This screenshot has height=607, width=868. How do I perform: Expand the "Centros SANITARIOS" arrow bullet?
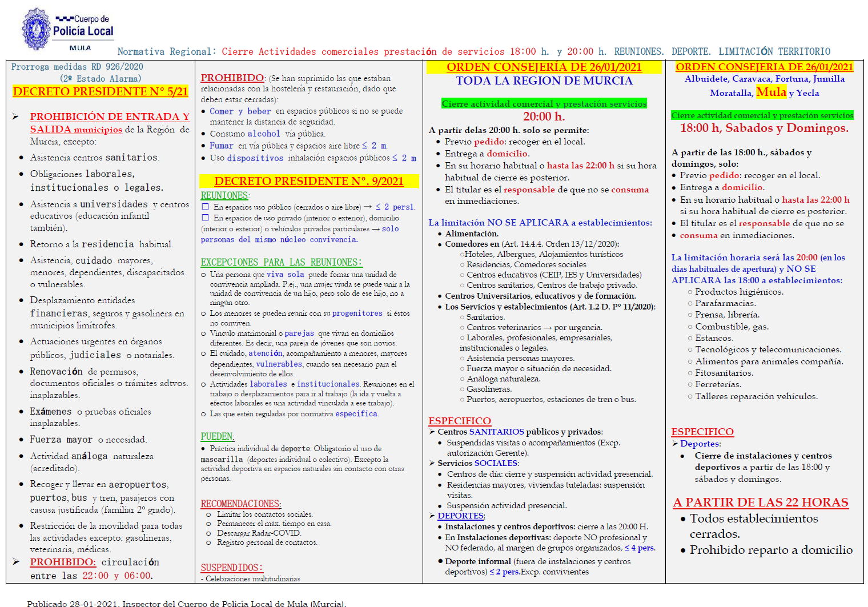(x=432, y=432)
